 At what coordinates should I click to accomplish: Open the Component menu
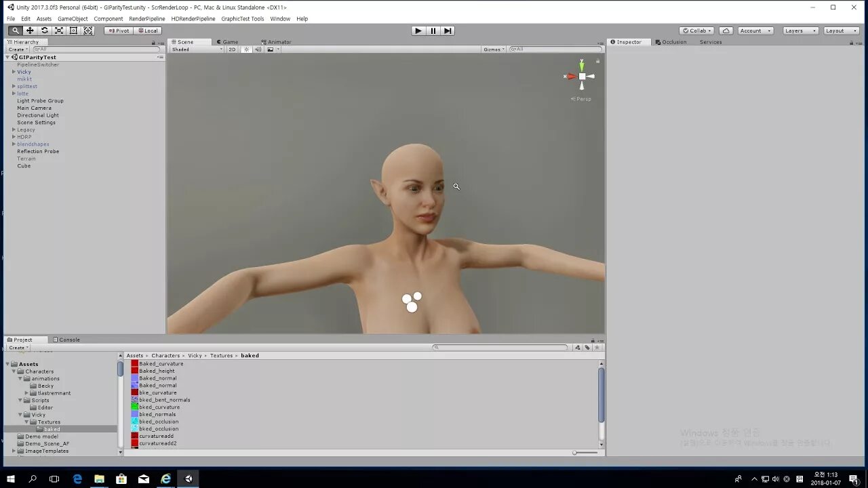pyautogui.click(x=108, y=19)
